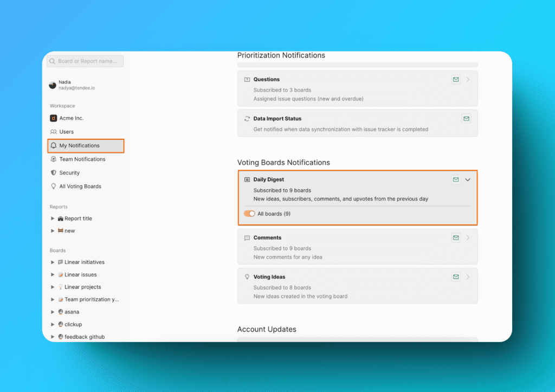The height and width of the screenshot is (392, 555).
Task: Click the Board or Report search field
Action: click(x=85, y=61)
